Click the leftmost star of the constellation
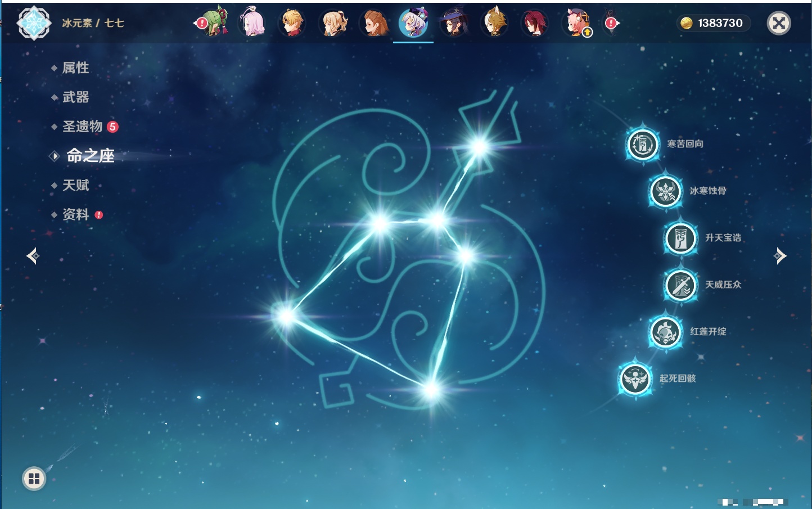 286,317
